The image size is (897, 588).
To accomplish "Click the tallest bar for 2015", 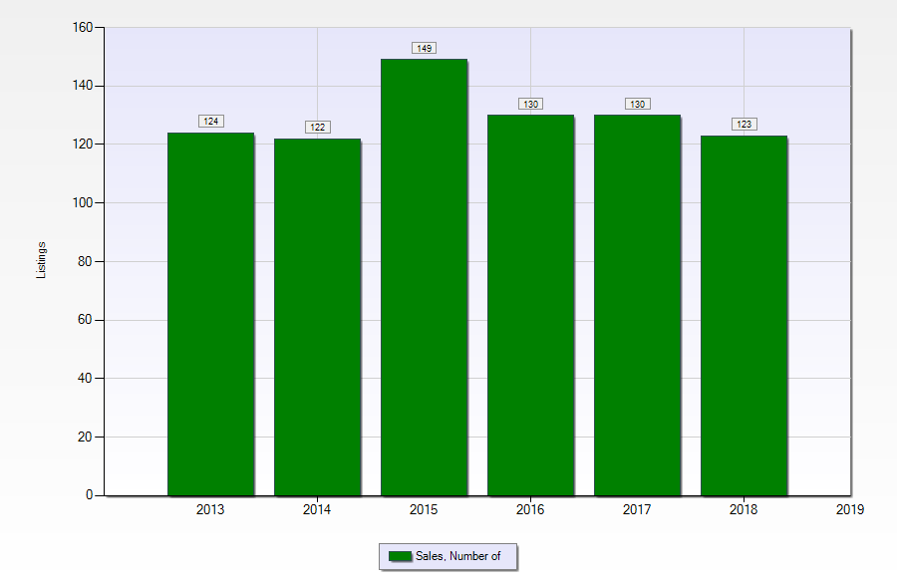I will tap(424, 277).
